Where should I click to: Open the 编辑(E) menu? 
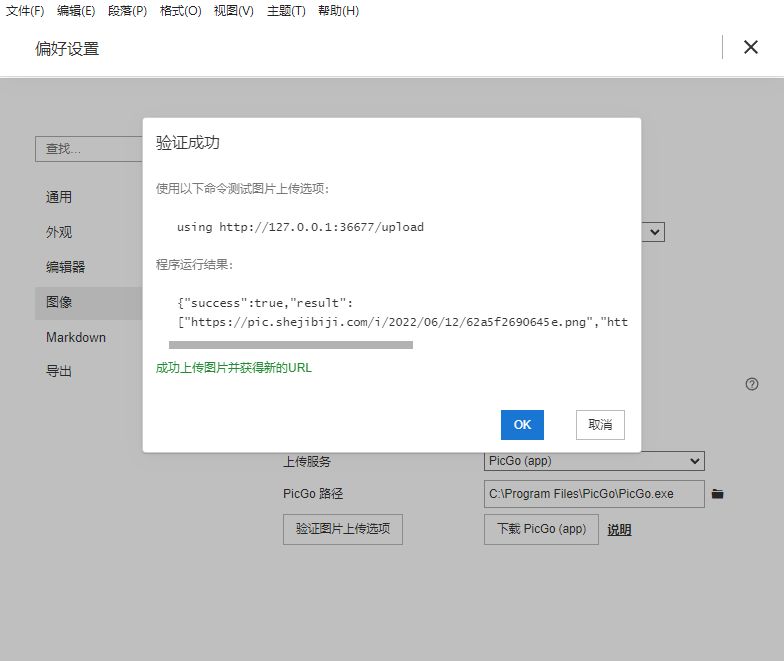76,11
